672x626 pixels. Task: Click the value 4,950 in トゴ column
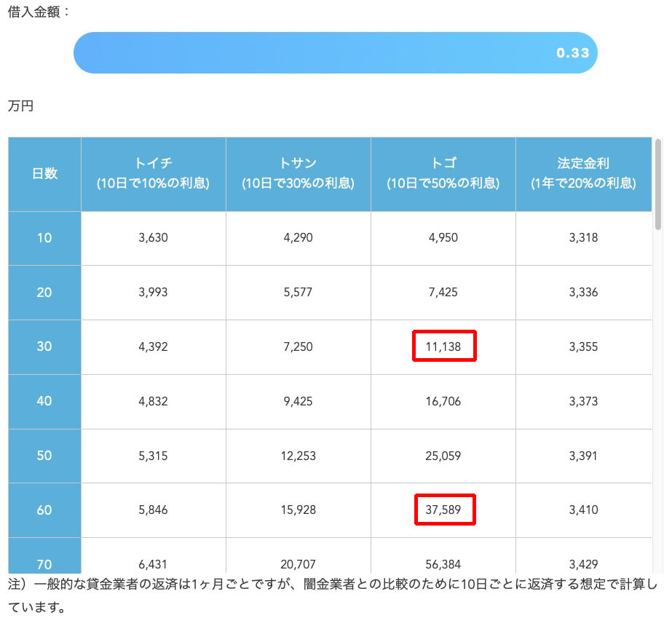pyautogui.click(x=443, y=238)
